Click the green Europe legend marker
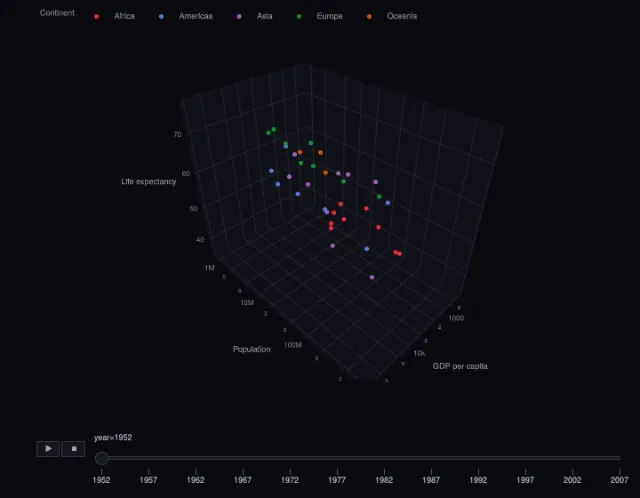This screenshot has height=498, width=640. point(299,16)
